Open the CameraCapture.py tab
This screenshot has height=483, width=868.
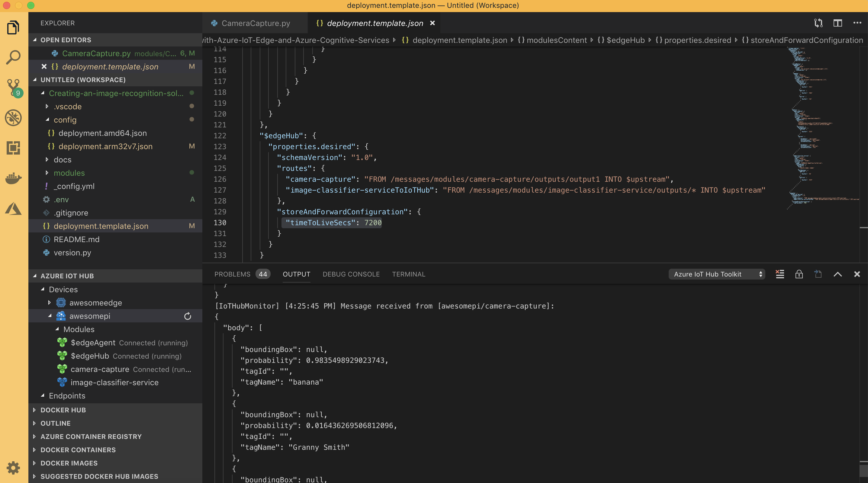(x=256, y=23)
